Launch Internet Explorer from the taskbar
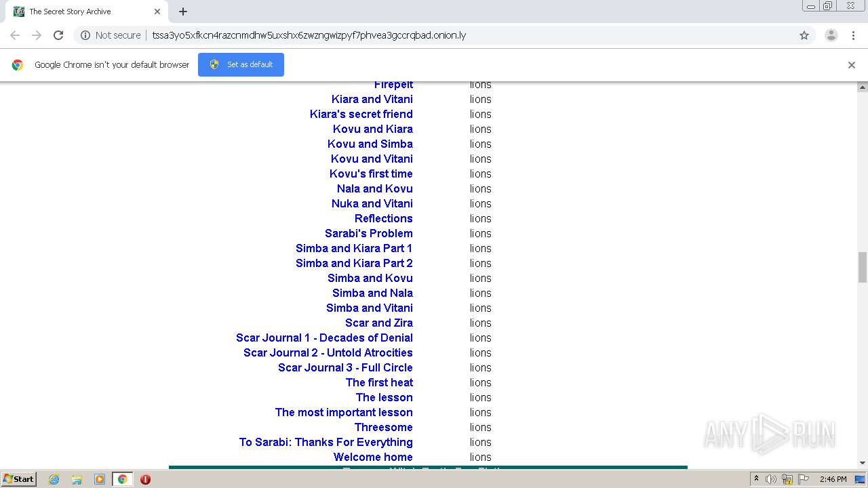Image resolution: width=868 pixels, height=488 pixels. click(x=54, y=479)
